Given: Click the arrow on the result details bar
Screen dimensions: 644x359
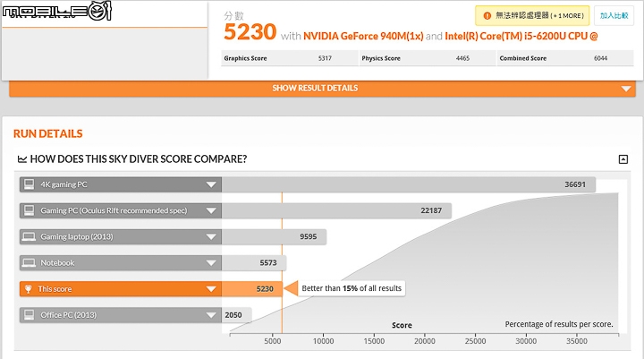Looking at the screenshot, I should 626,89.
